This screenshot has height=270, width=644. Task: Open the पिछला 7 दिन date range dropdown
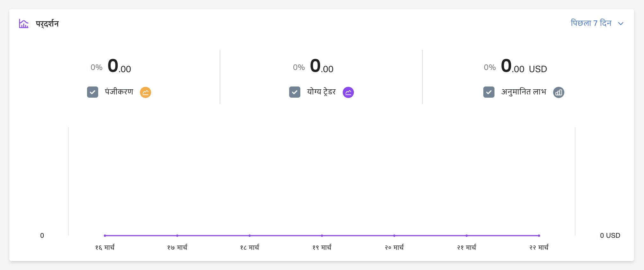coord(591,23)
